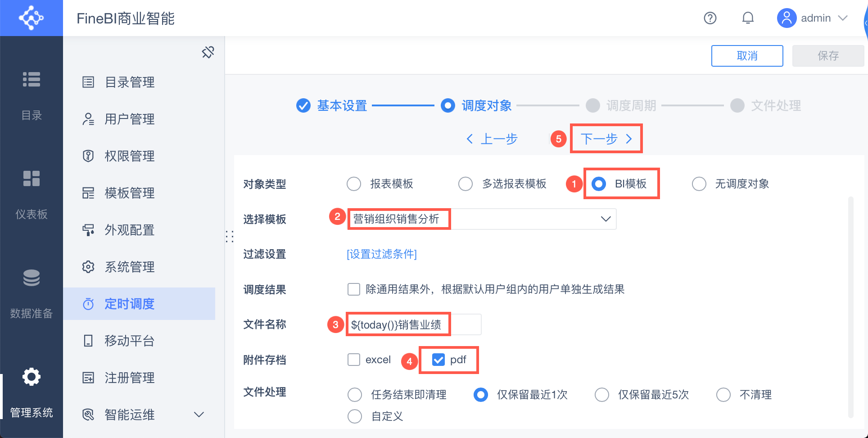Open 用户管理 in the sidebar
This screenshot has width=868, height=438.
[x=130, y=119]
